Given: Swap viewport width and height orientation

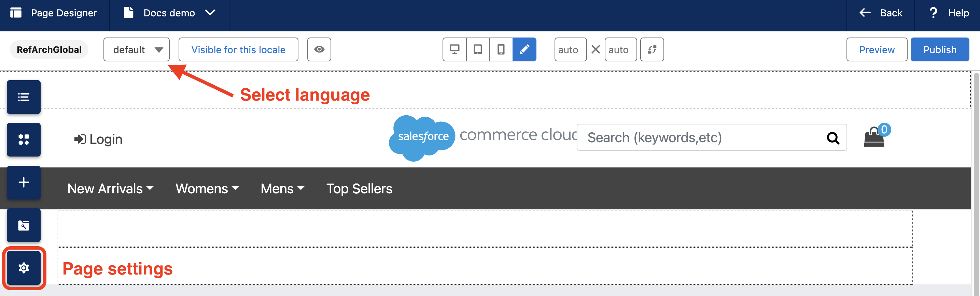Looking at the screenshot, I should (x=652, y=49).
